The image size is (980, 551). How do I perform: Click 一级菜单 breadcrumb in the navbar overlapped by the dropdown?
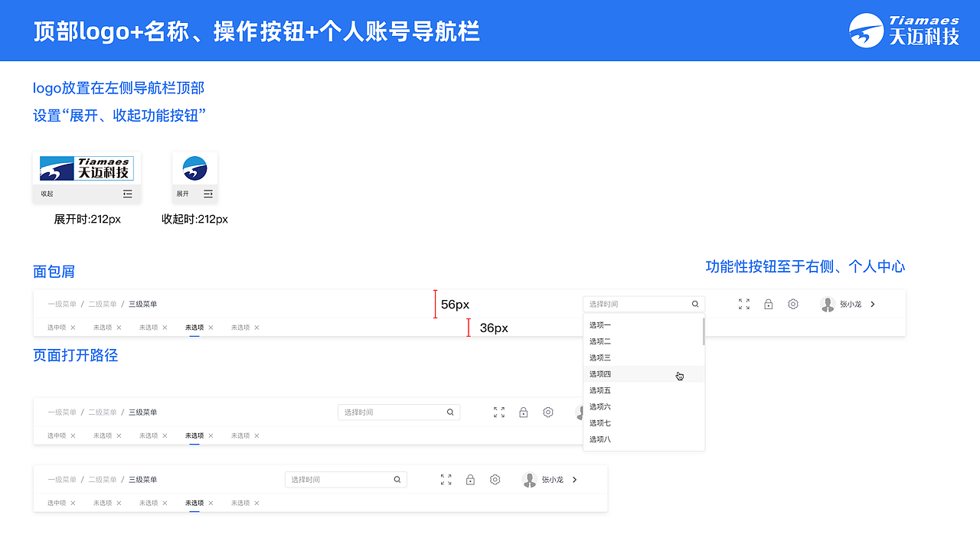62,412
